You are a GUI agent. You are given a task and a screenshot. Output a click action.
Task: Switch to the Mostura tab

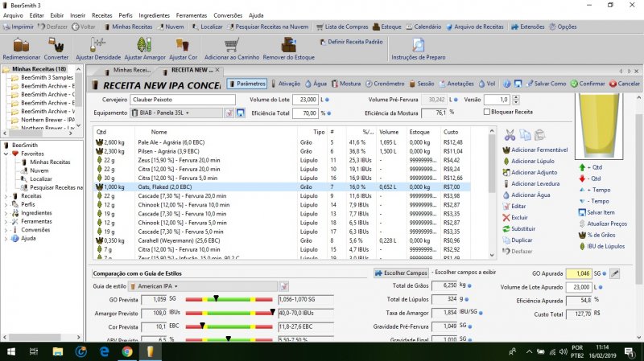tap(346, 84)
